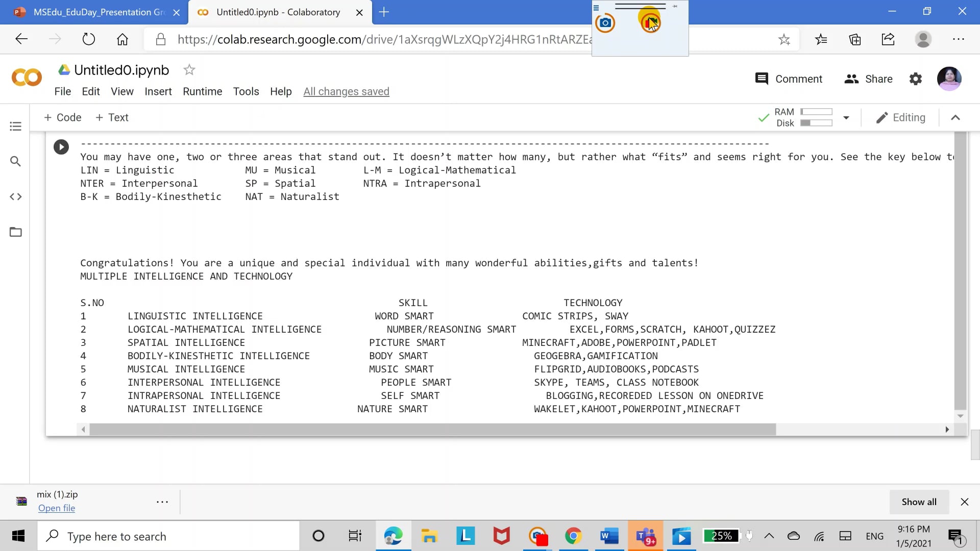Expand the RAM and Disk resources dropdown
Screen dimensions: 980x551
coord(846,117)
